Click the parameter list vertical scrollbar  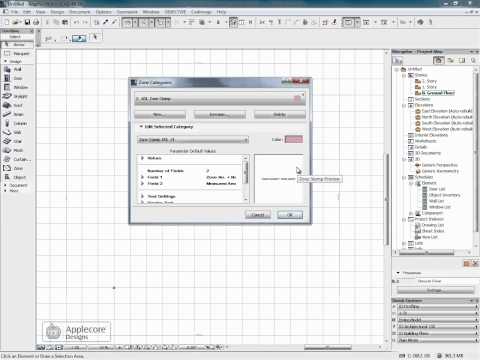click(x=246, y=179)
